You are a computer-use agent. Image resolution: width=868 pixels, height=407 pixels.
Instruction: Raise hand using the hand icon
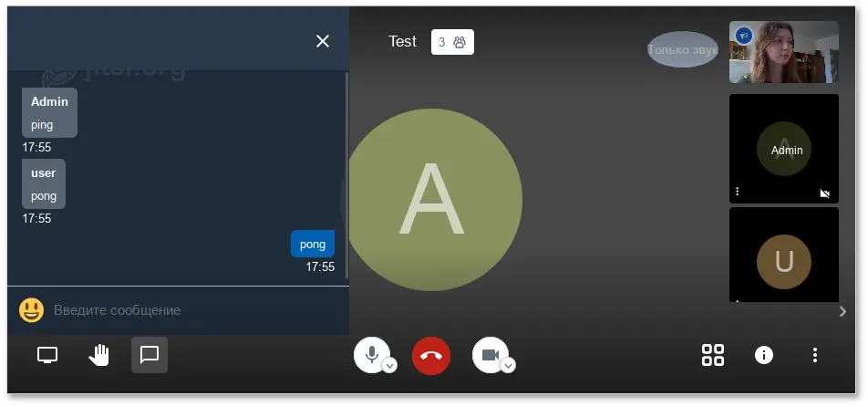(99, 355)
